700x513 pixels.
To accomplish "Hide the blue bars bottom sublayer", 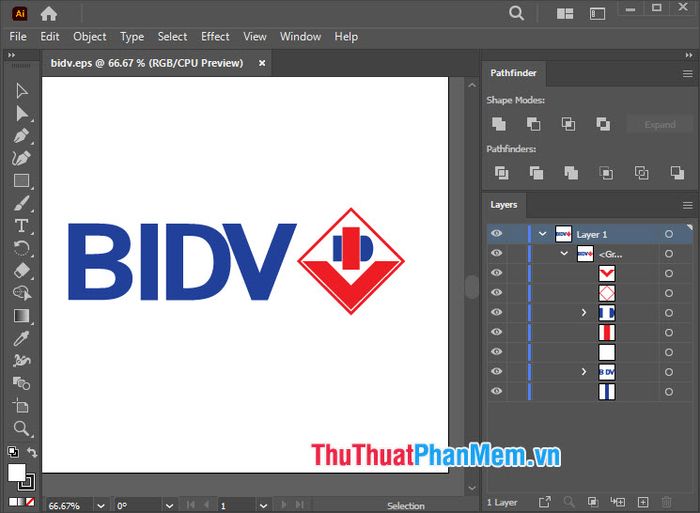I will [x=496, y=391].
